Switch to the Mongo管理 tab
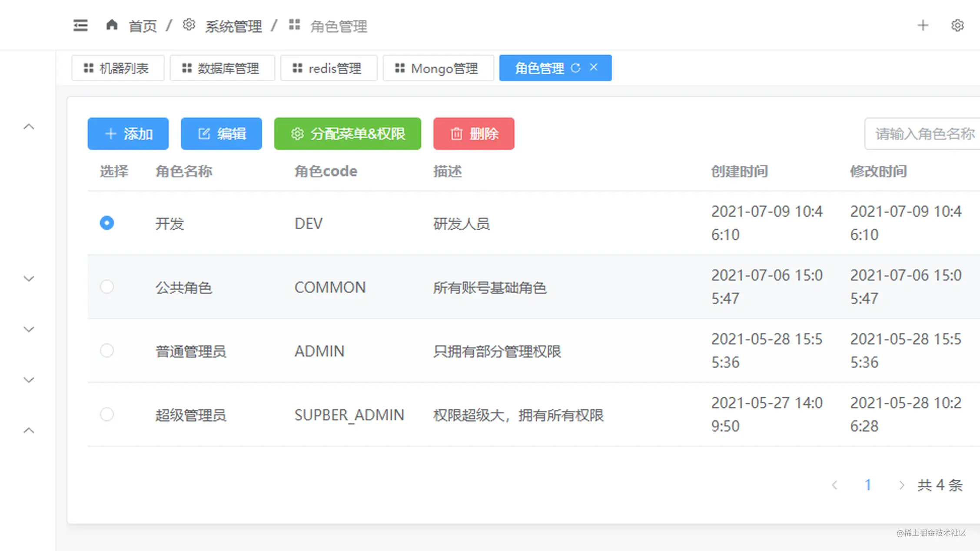This screenshot has height=551, width=980. click(438, 68)
